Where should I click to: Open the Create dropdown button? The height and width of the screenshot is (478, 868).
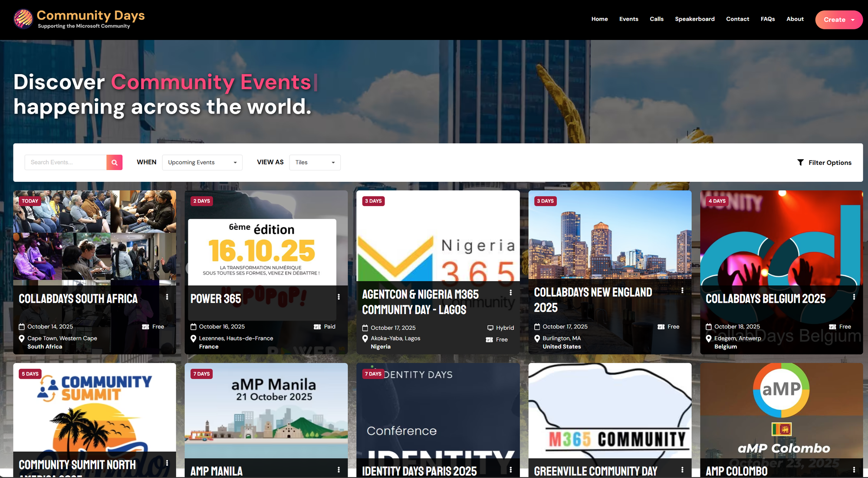(x=838, y=20)
